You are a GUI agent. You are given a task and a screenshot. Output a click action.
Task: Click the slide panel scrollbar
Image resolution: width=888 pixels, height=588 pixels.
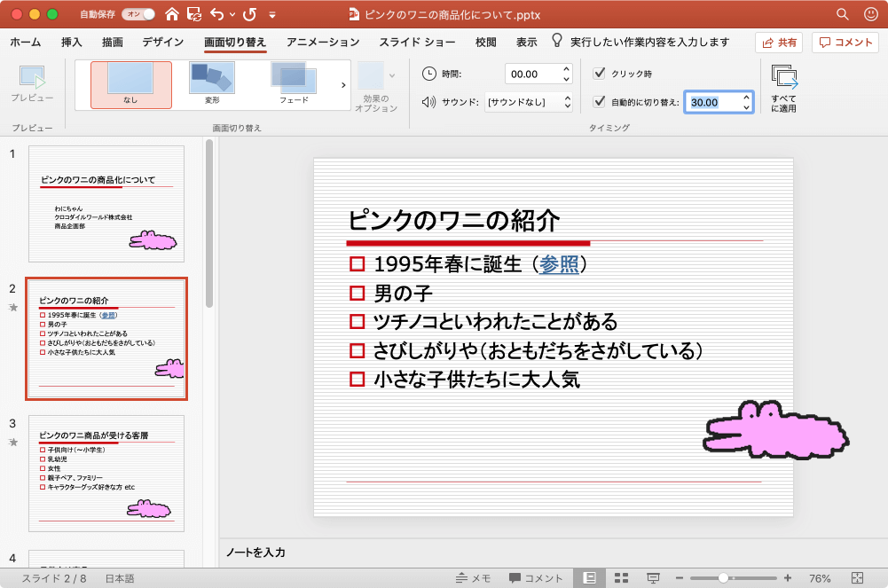pyautogui.click(x=209, y=223)
